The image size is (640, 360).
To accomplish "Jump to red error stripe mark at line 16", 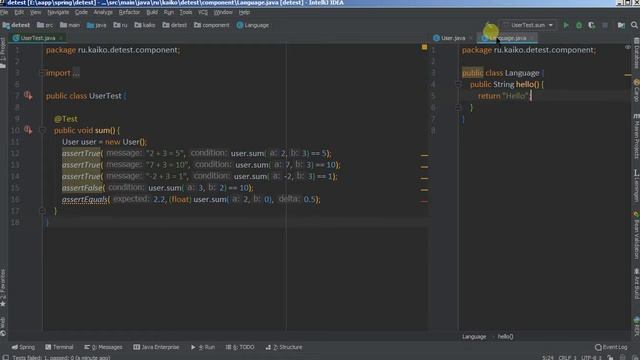I will [424, 201].
